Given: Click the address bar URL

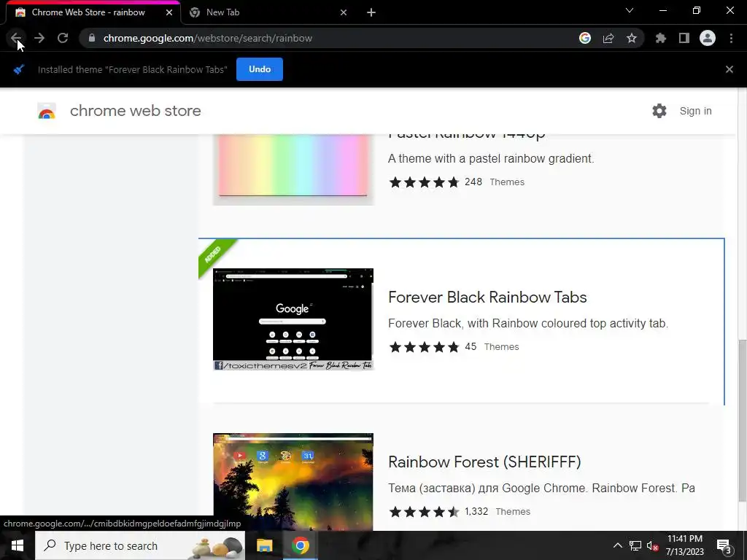Looking at the screenshot, I should point(208,38).
